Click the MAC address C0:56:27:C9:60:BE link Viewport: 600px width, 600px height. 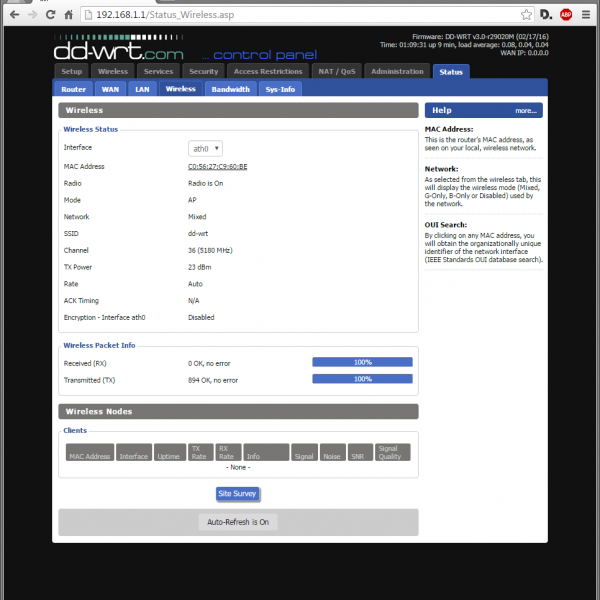click(217, 166)
